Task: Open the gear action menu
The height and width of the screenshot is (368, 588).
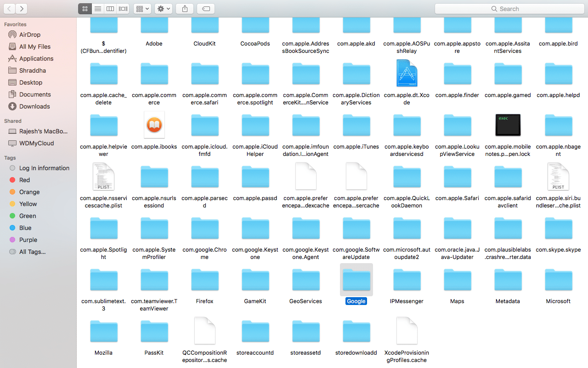Action: (x=164, y=9)
